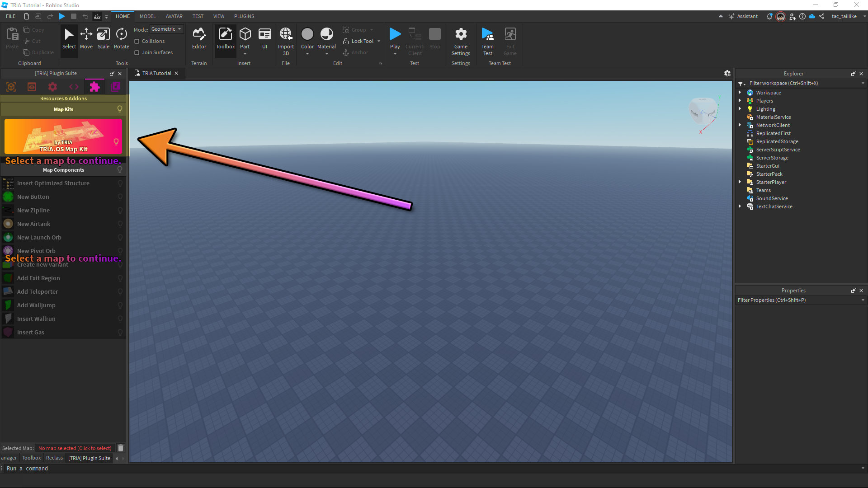This screenshot has height=488, width=868.
Task: Switch to the MODEL ribbon tab
Action: click(147, 16)
